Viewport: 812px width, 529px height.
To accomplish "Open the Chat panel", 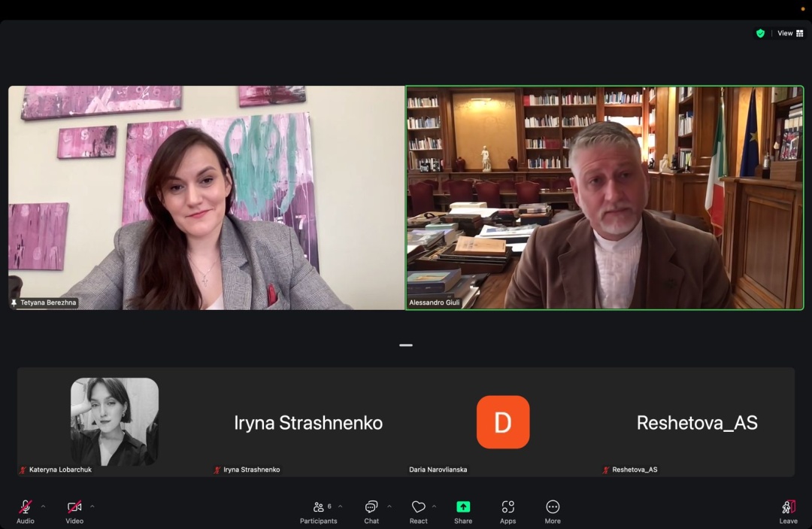I will [x=371, y=507].
